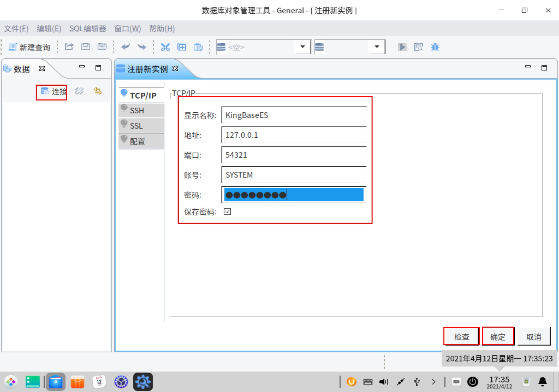The height and width of the screenshot is (392, 559).
Task: Click the copy icon next to scissors
Action: point(182,47)
